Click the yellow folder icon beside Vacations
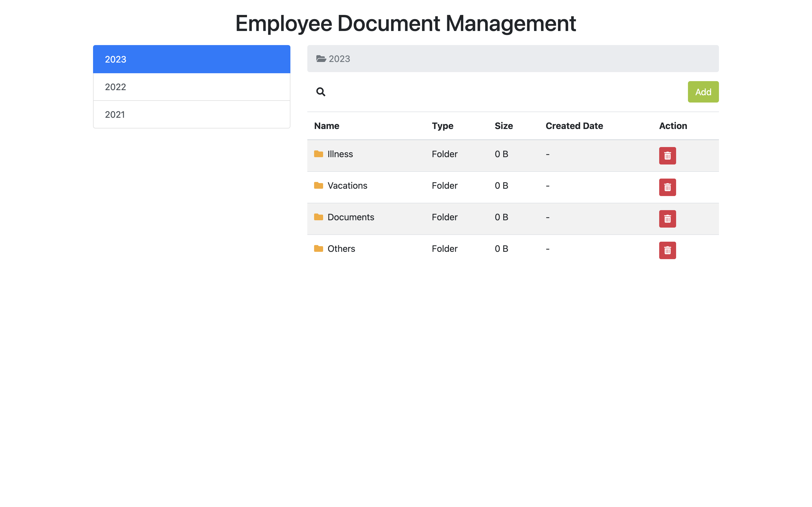The height and width of the screenshot is (507, 812). 318,185
